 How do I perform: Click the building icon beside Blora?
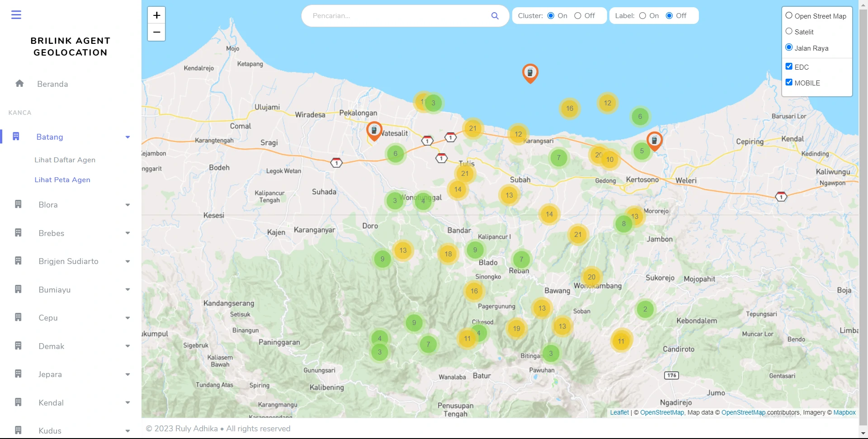pos(18,204)
